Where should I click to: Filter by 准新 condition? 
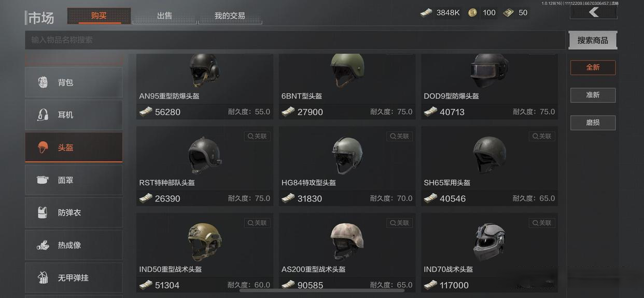point(593,95)
